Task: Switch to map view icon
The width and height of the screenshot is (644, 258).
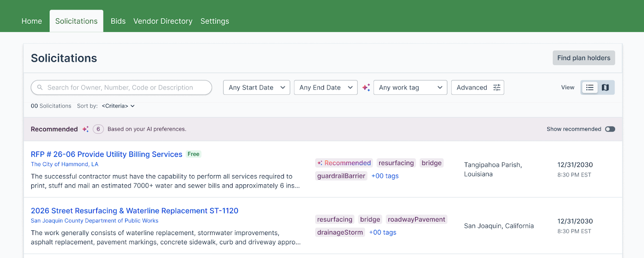Action: pos(605,87)
